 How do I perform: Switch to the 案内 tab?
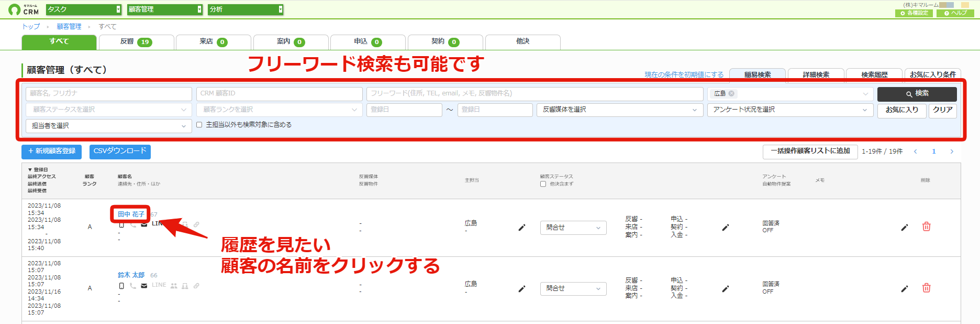click(x=291, y=42)
